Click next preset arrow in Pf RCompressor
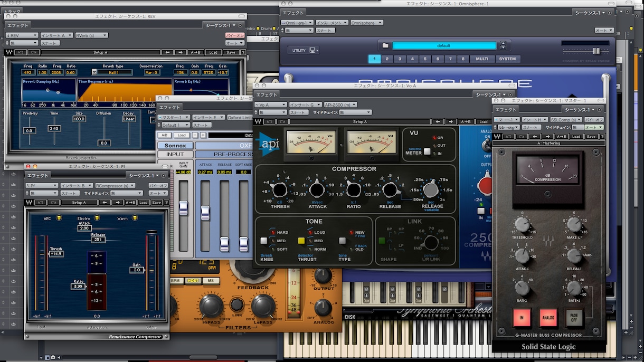 pyautogui.click(x=117, y=202)
